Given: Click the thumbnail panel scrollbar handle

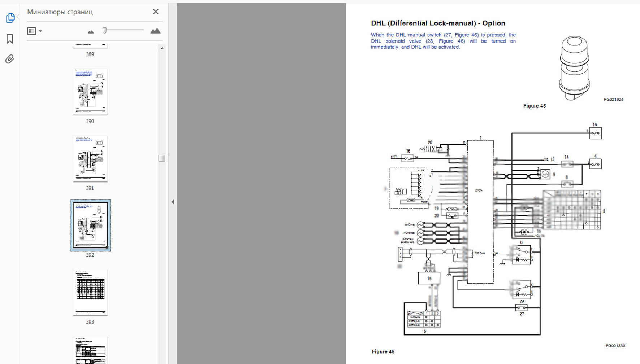Looking at the screenshot, I should pyautogui.click(x=162, y=158).
